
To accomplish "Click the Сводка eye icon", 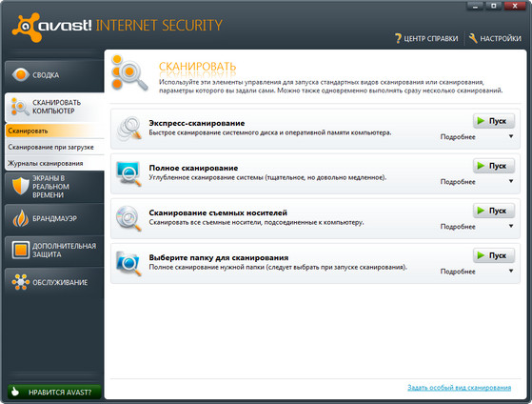I will pos(20,74).
